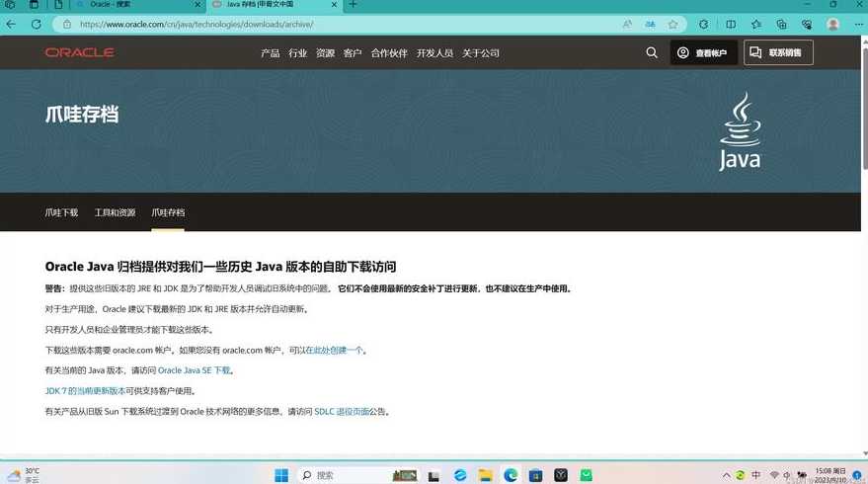This screenshot has width=868, height=484.
Task: Open the collections icon
Action: (x=782, y=25)
